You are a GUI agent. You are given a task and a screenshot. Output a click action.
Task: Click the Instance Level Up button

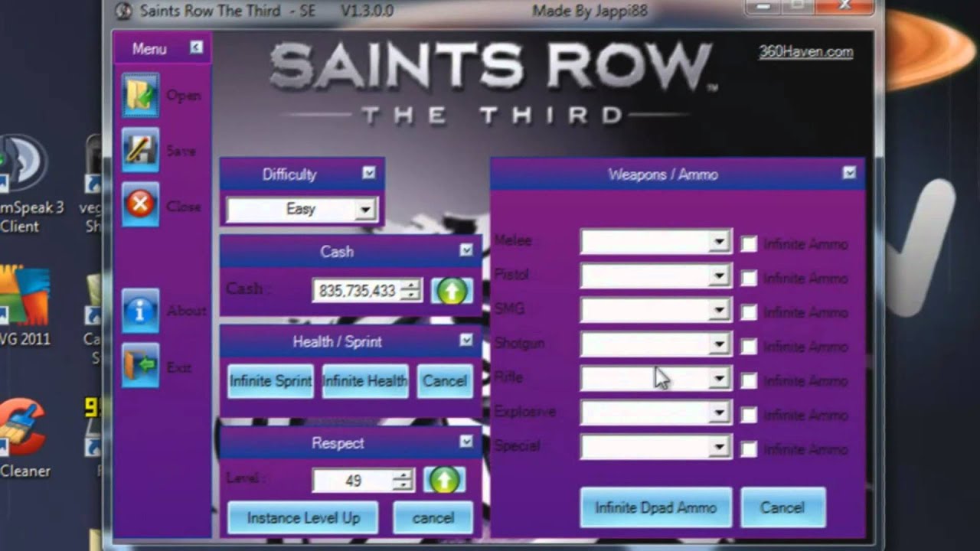[303, 518]
